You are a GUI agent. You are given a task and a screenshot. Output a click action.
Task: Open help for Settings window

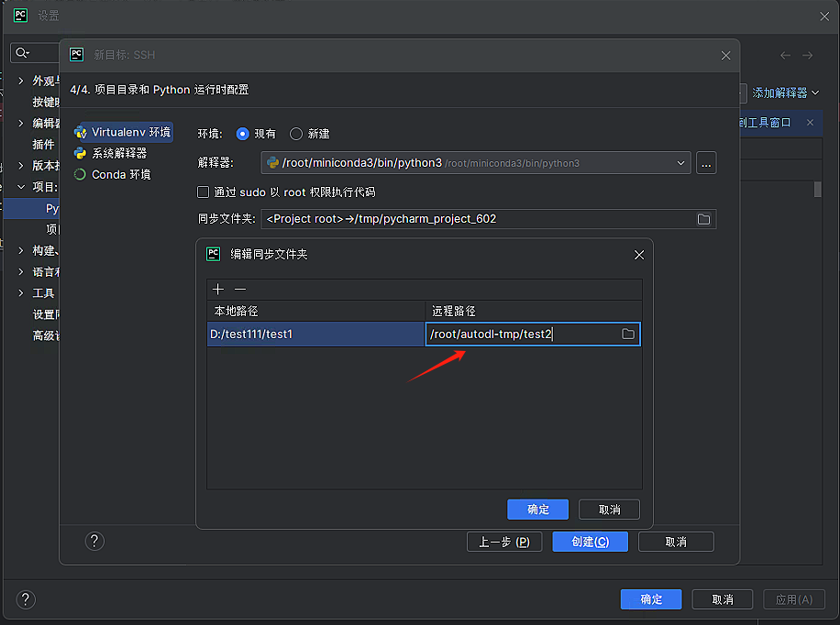coord(26,599)
